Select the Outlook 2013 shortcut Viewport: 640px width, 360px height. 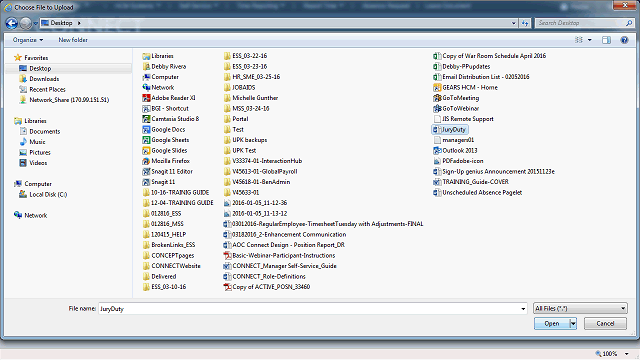(455, 151)
